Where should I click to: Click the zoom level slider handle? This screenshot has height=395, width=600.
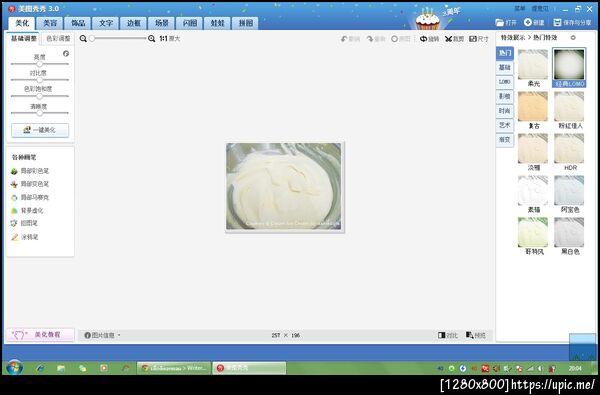pyautogui.click(x=92, y=38)
